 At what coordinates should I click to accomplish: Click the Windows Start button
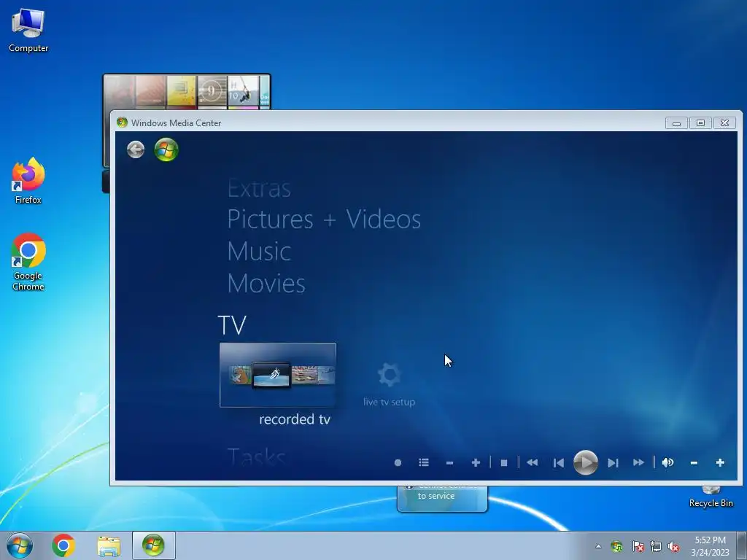point(20,545)
